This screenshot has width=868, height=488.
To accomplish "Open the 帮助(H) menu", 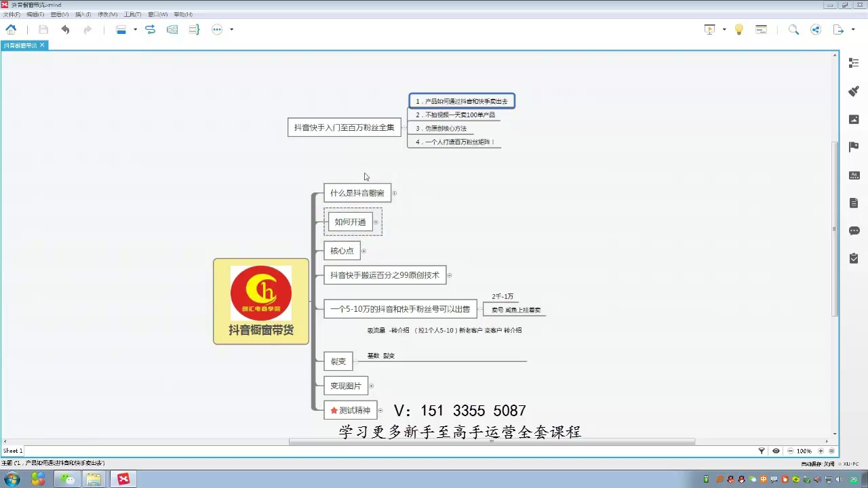I will click(x=183, y=14).
